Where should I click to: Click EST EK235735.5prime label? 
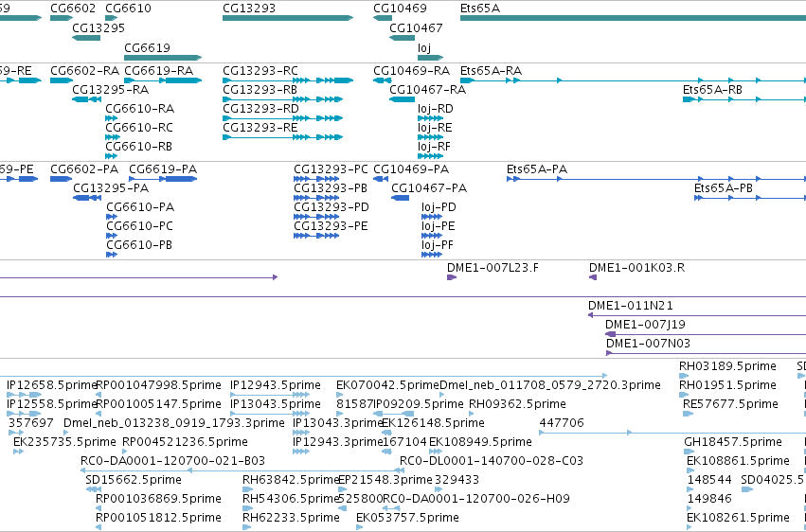tap(64, 442)
